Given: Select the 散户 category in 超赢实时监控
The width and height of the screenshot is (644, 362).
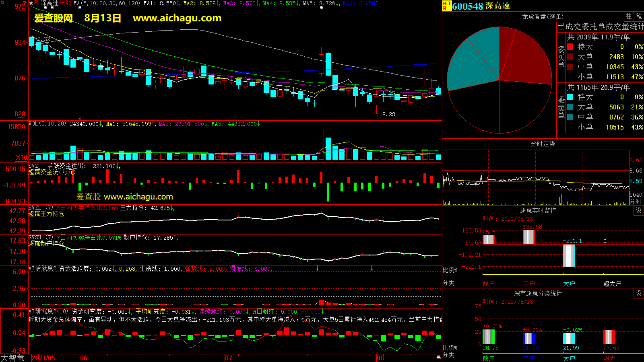Looking at the screenshot, I should 489,284.
